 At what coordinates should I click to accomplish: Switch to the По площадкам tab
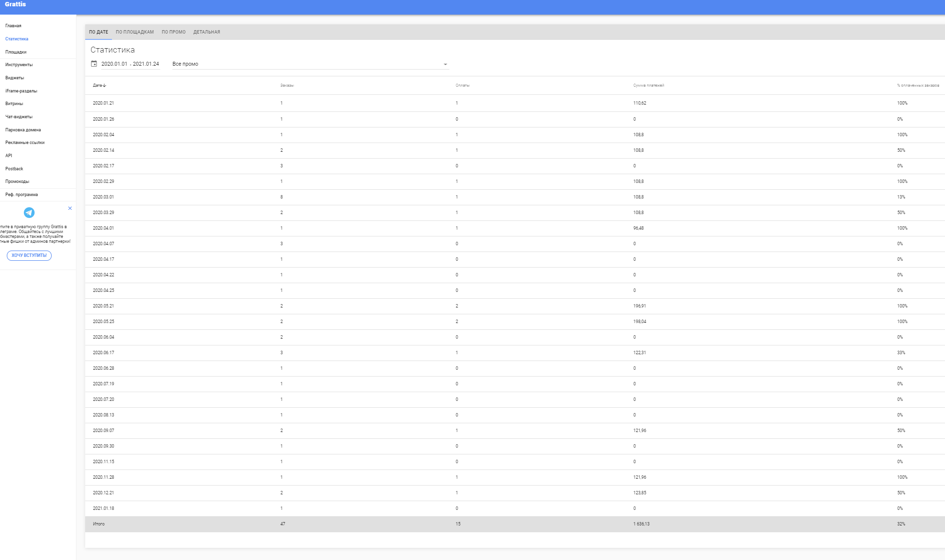point(135,32)
